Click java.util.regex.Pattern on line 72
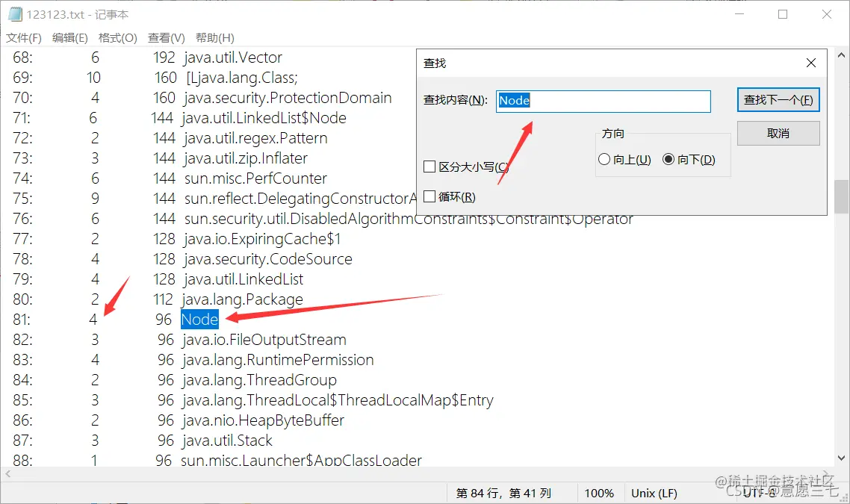Image resolution: width=850 pixels, height=504 pixels. [x=256, y=138]
